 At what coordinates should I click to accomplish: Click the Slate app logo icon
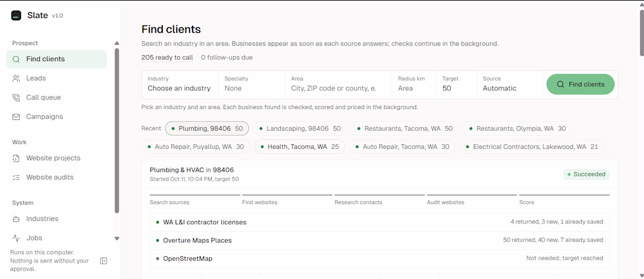click(16, 16)
